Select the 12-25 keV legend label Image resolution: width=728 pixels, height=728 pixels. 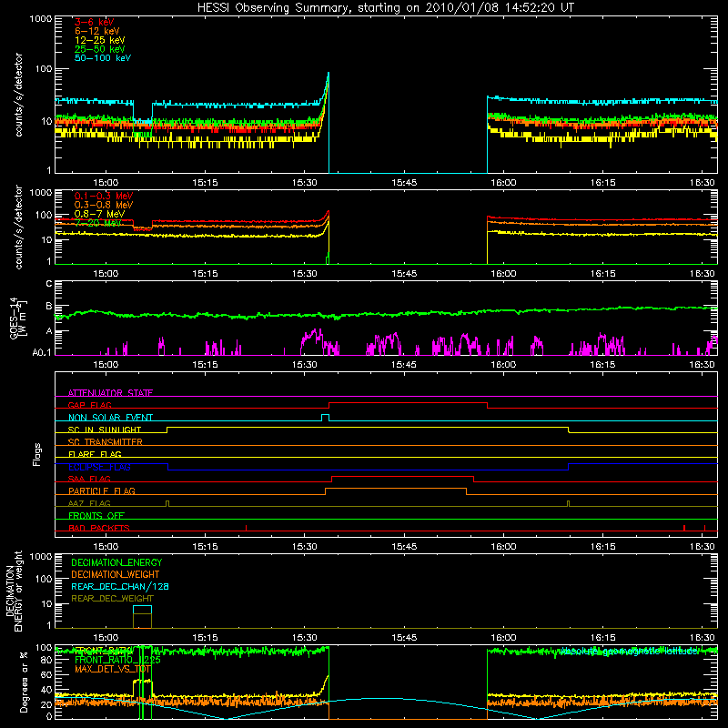(100, 40)
